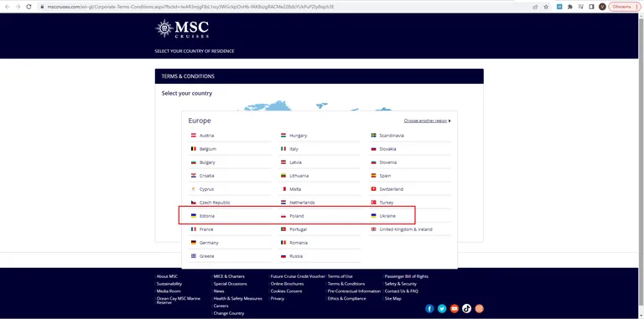
Task: Click the share page icon in address bar
Action: [x=535, y=7]
